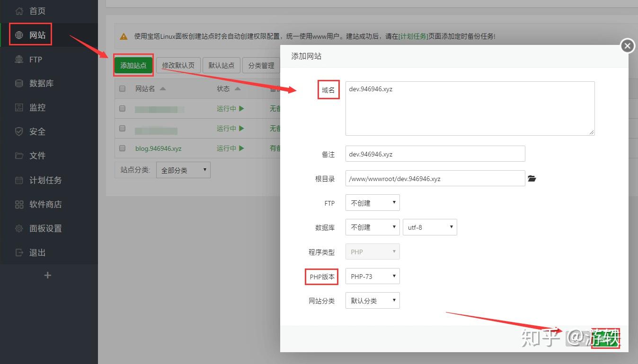Check the checkbox on the blog.946946.xyz row
This screenshot has width=638, height=364.
122,148
